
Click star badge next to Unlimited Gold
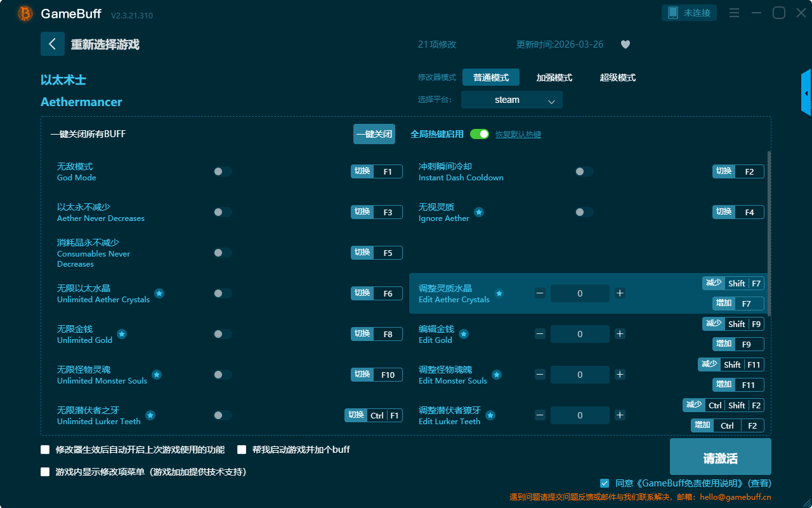122,334
